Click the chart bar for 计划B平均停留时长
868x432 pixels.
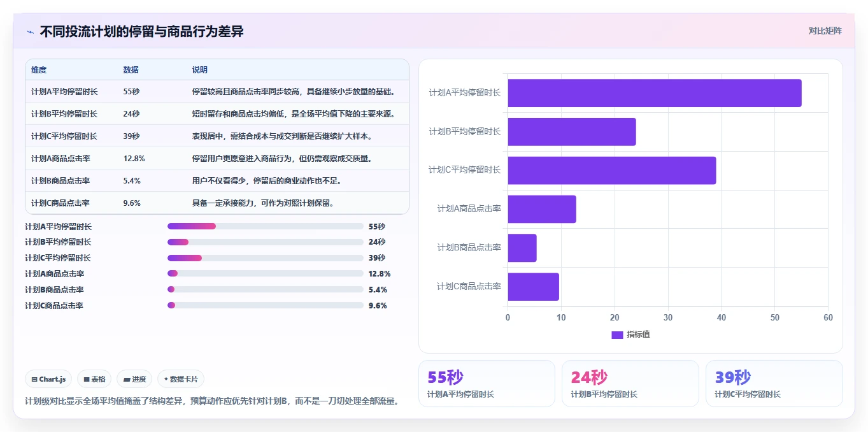click(x=572, y=132)
